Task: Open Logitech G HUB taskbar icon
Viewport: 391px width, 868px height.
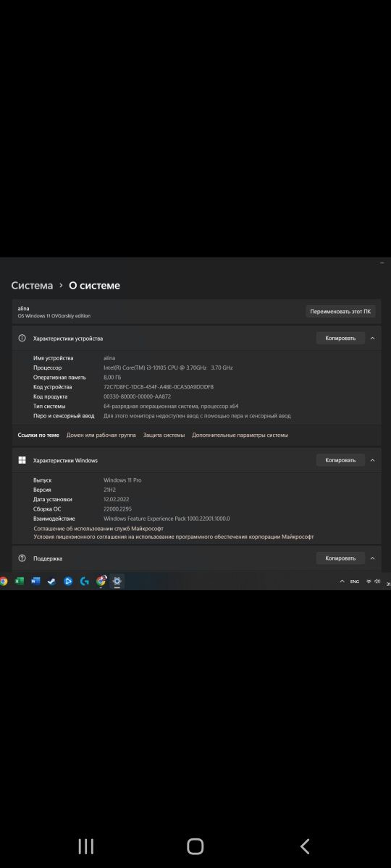Action: click(85, 581)
